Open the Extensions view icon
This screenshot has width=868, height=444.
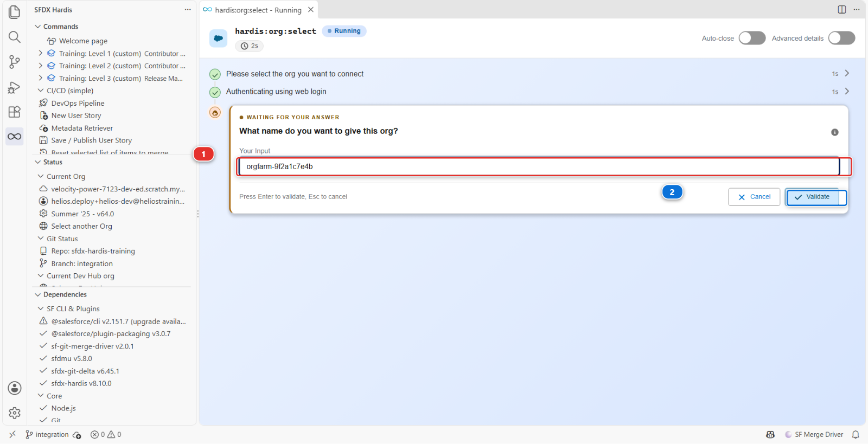tap(15, 112)
